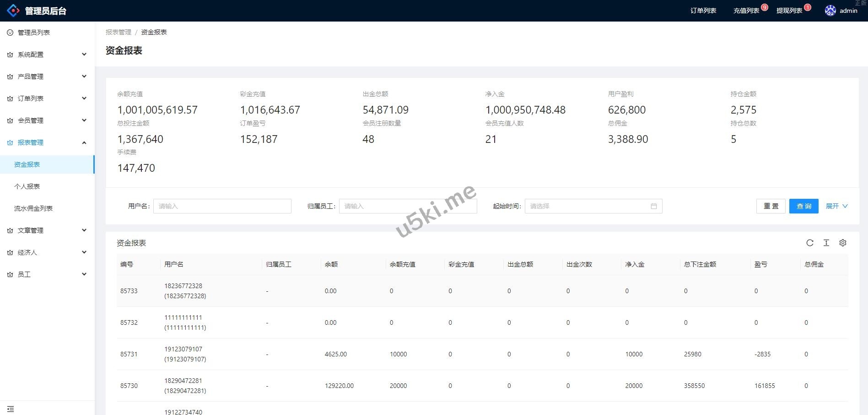Expand more filters with the 展开 link
Viewport: 868px width, 415px height.
click(x=836, y=206)
